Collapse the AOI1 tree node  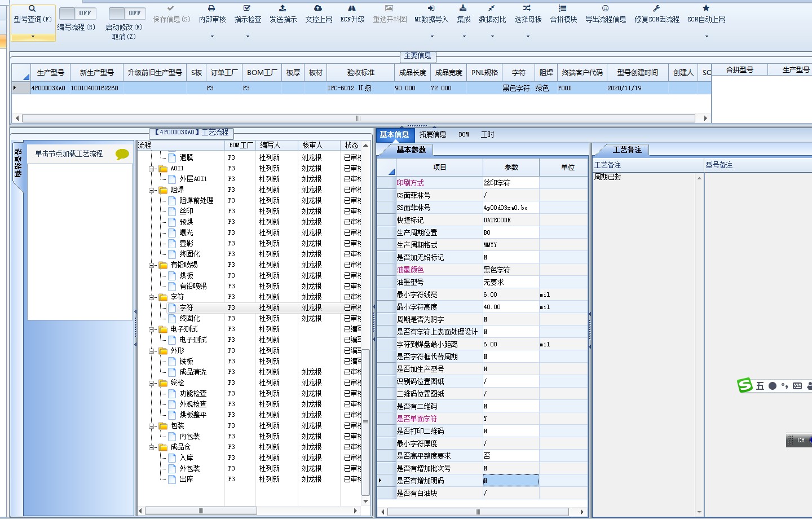pos(152,169)
